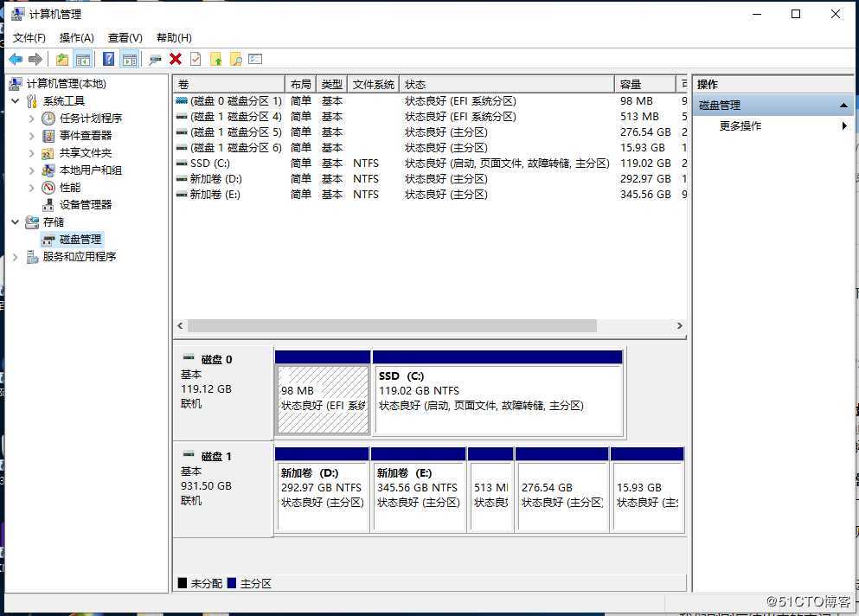The image size is (859, 616).
Task: Click the folder with green arrow icon
Action: pos(216,59)
